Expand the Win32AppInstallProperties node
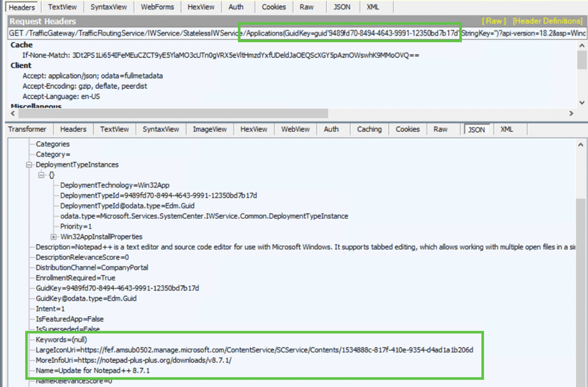 click(x=54, y=237)
